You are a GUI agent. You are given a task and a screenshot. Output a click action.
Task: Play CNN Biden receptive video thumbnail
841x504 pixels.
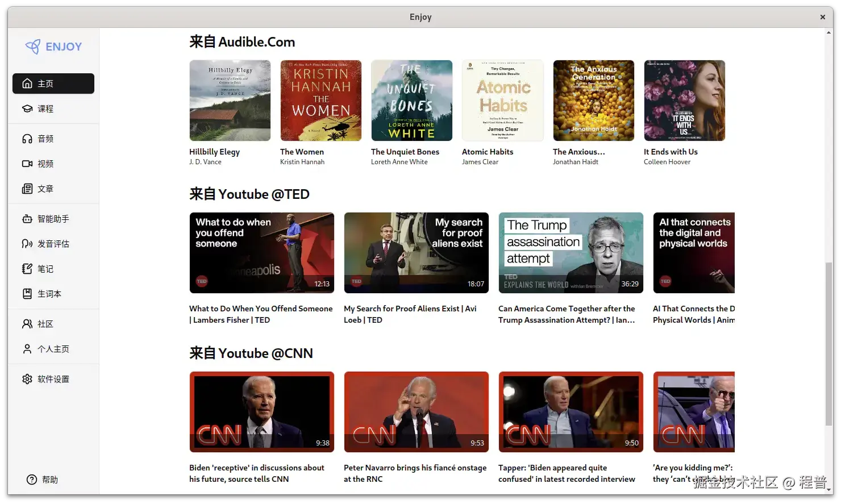[x=262, y=412]
